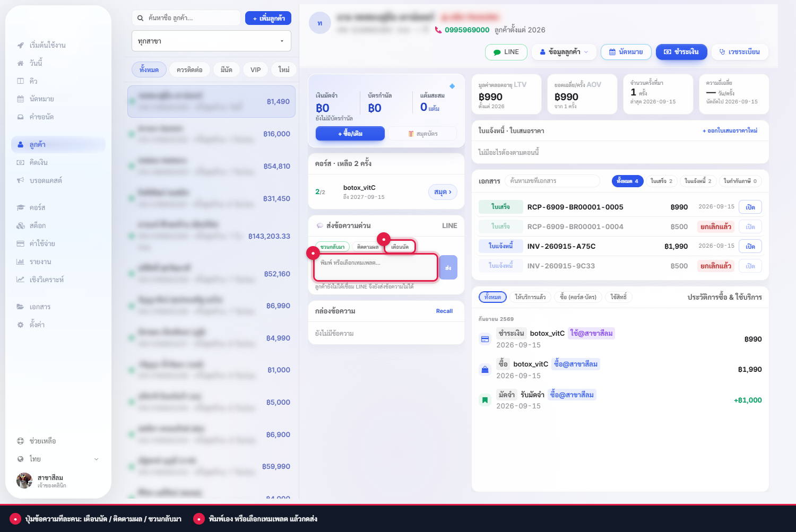The image size is (796, 532).
Task: Open เอกสาร folder icon in sidebar
Action: (20, 307)
